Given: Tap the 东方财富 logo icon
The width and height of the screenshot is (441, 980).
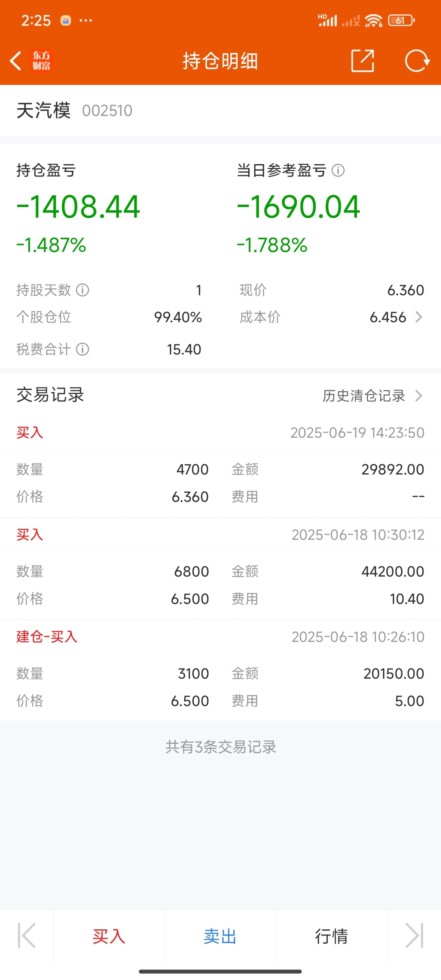Looking at the screenshot, I should coord(42,61).
